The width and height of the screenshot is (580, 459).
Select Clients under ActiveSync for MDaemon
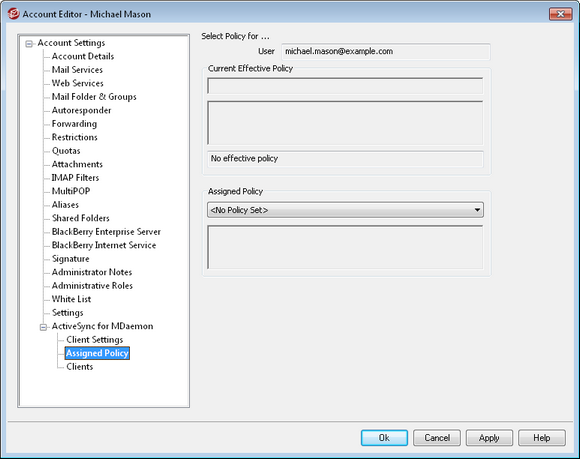pos(80,367)
